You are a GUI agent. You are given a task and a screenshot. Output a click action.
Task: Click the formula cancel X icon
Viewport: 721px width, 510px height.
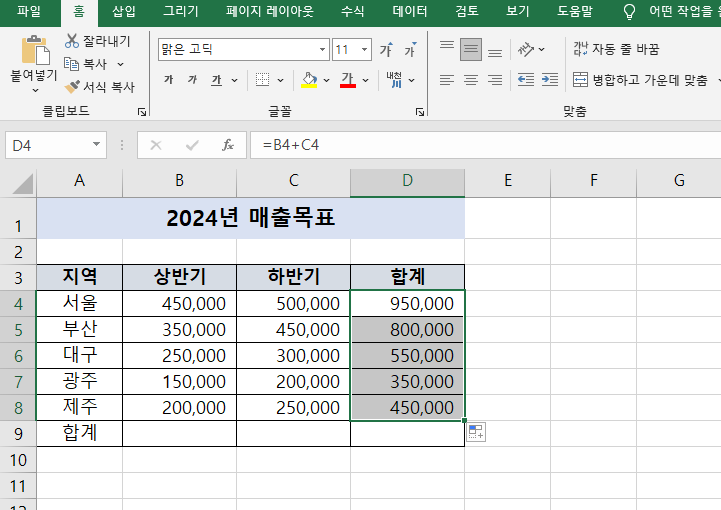pos(156,145)
